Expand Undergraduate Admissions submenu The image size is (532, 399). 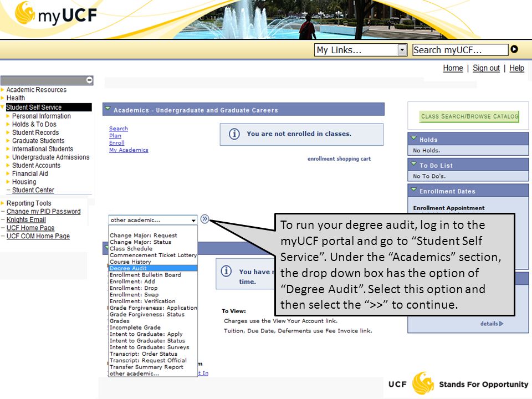click(50, 157)
